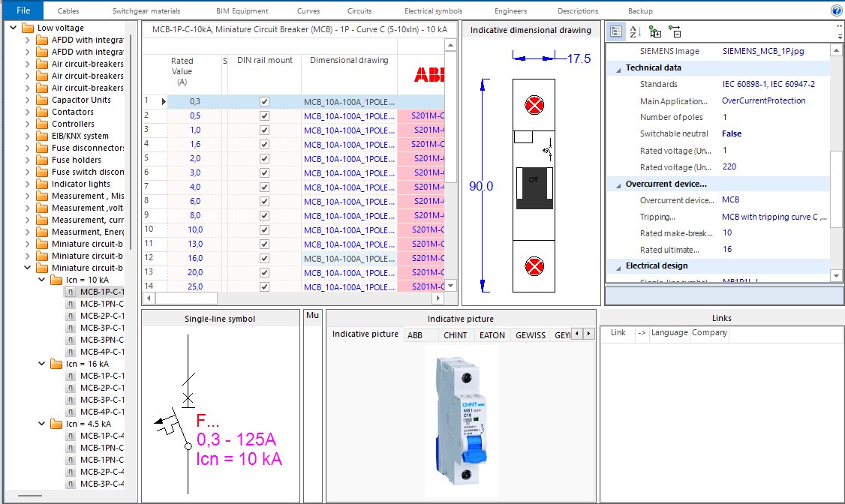Click the collapse-all (green minus) toolbar icon
The height and width of the screenshot is (504, 845).
coord(674,31)
